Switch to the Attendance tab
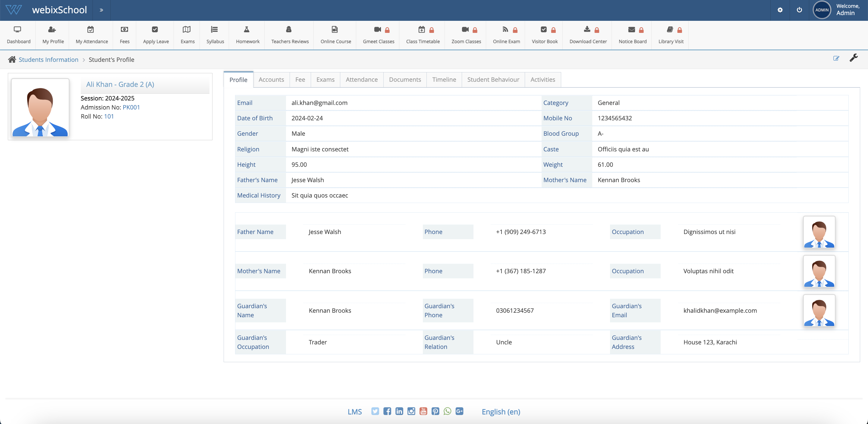 pyautogui.click(x=362, y=80)
